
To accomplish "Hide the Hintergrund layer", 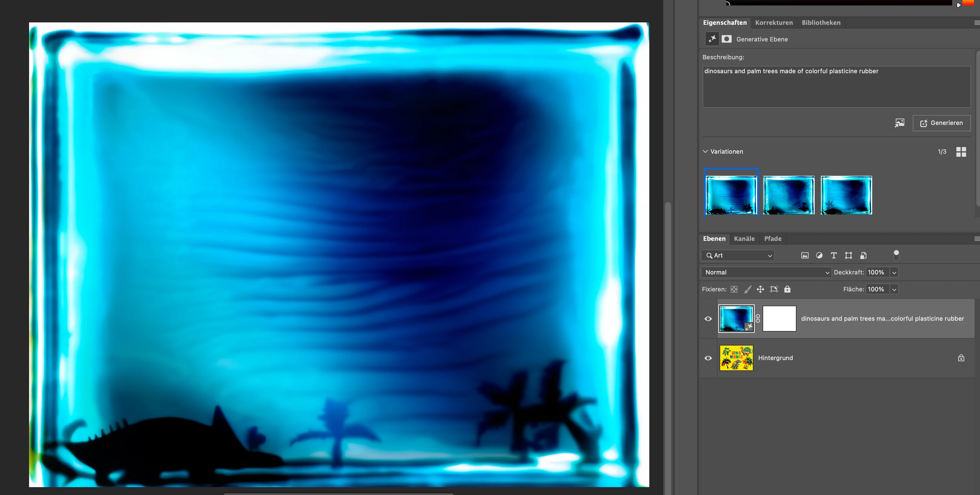I will [x=708, y=358].
